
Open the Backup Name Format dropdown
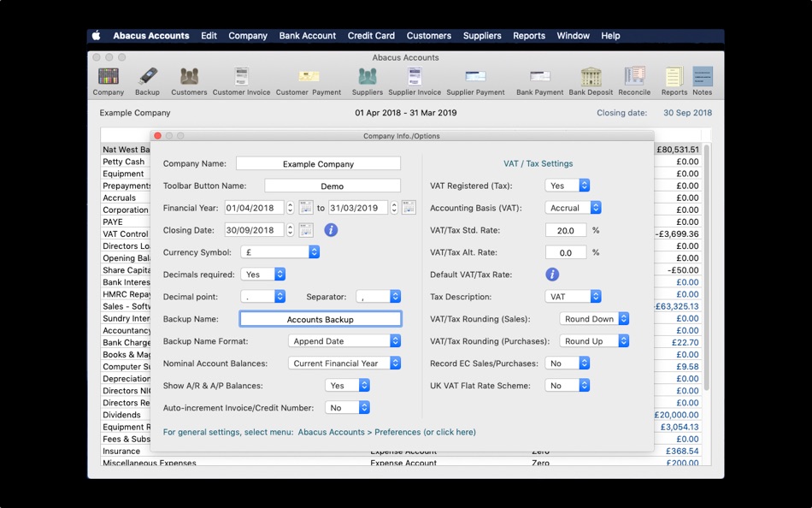pyautogui.click(x=344, y=341)
